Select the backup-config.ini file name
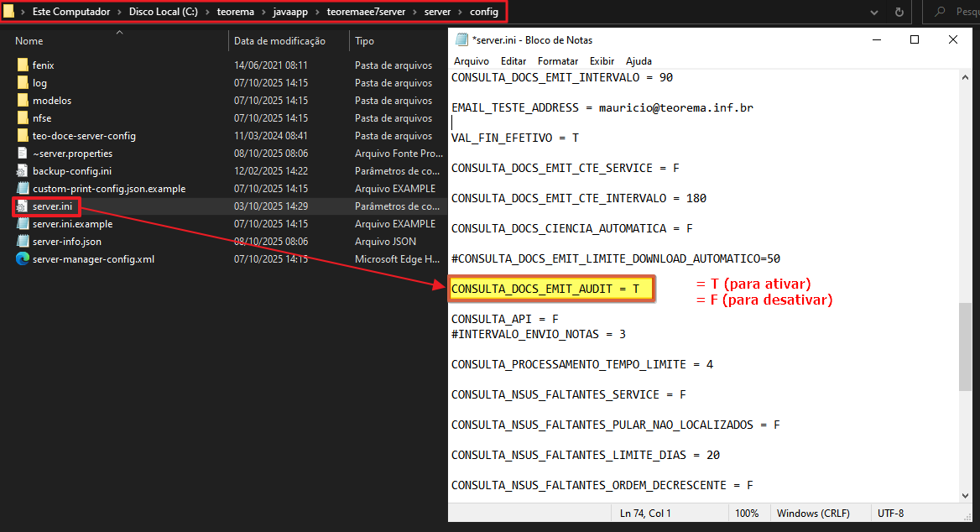 72,170
